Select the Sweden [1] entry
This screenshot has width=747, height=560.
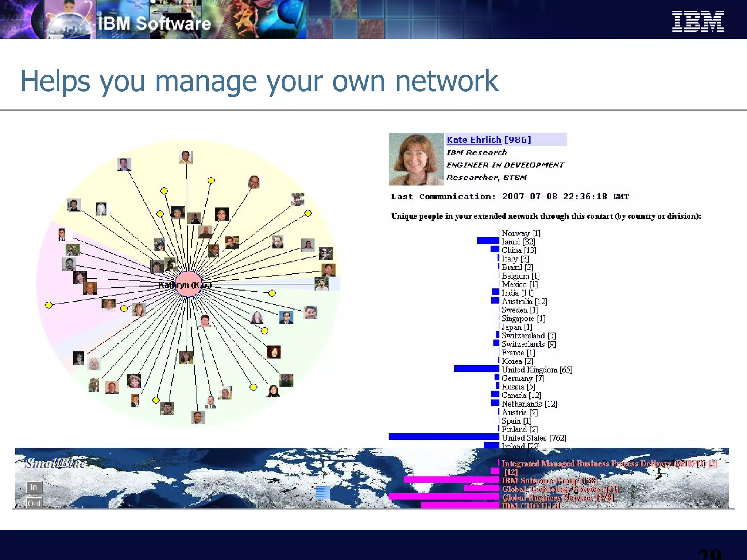[520, 310]
